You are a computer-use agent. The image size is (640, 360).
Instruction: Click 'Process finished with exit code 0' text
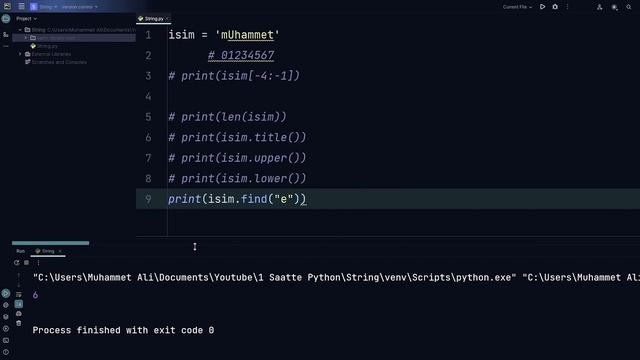123,330
